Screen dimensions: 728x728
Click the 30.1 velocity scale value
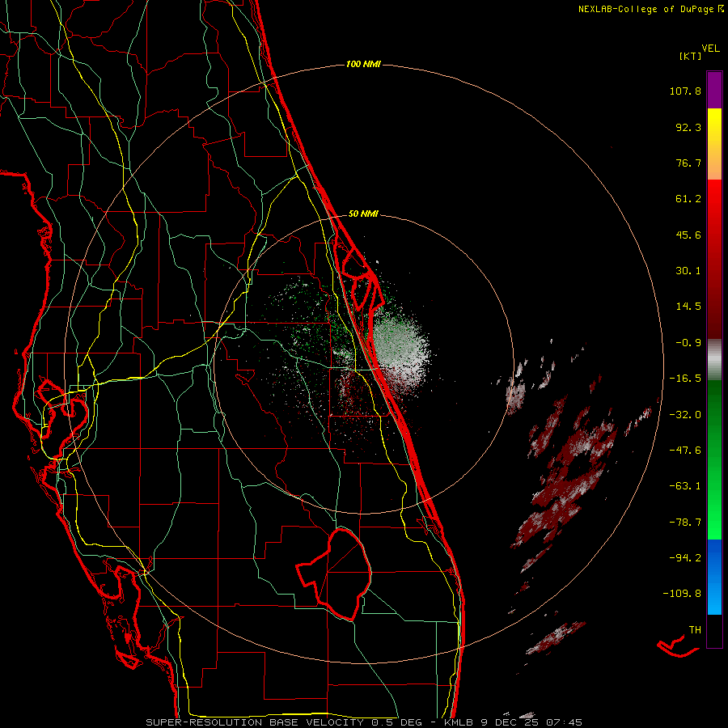tap(688, 271)
